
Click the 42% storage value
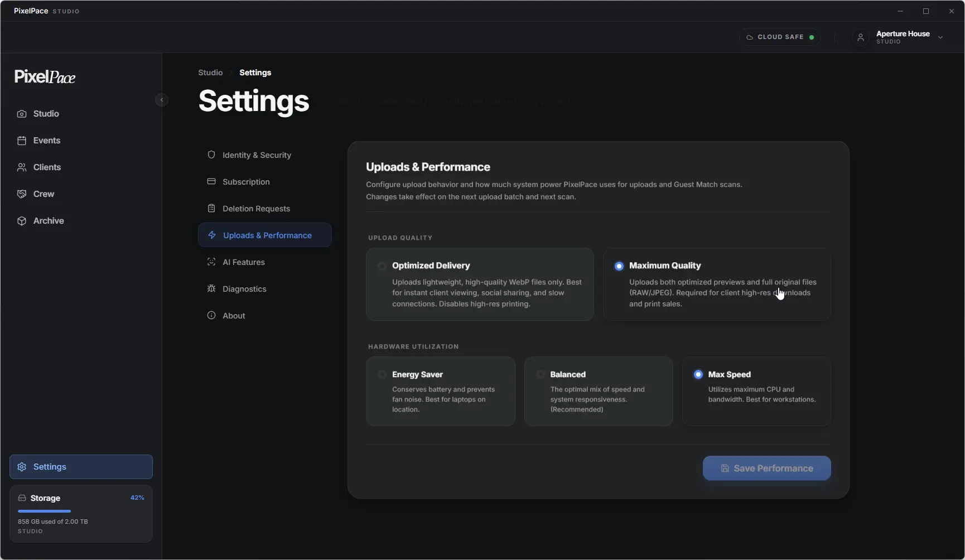click(137, 498)
